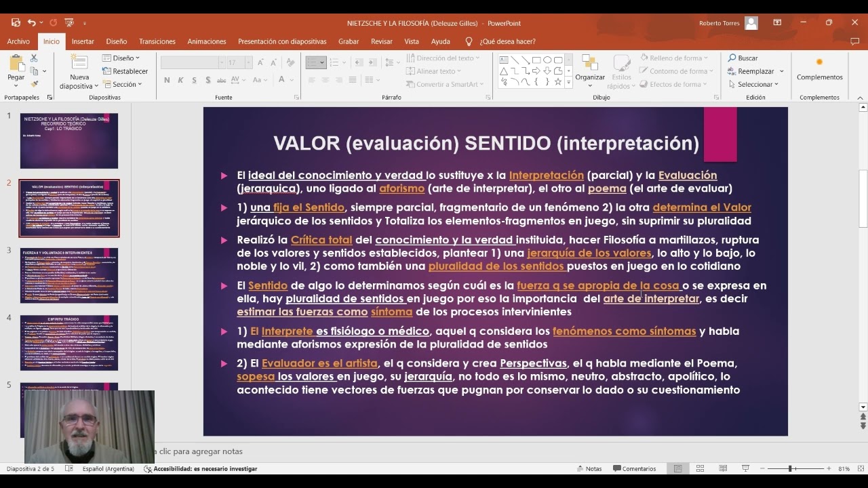Open the Diseño layout dropdown
Image resolution: width=868 pixels, height=488 pixels.
click(121, 58)
